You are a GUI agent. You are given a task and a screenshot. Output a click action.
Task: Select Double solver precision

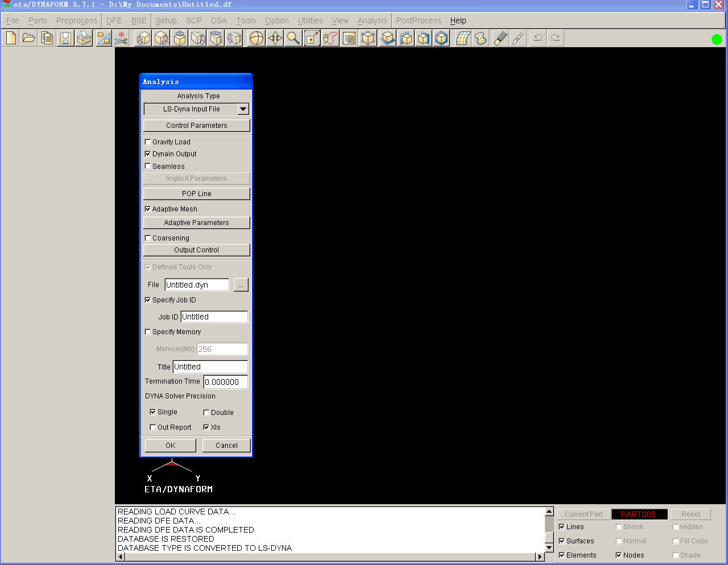[x=206, y=413]
